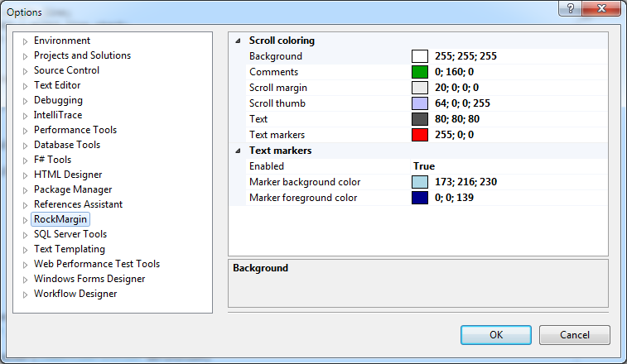This screenshot has width=627, height=364.
Task: Select the Scroll thumb property label
Action: (x=277, y=103)
